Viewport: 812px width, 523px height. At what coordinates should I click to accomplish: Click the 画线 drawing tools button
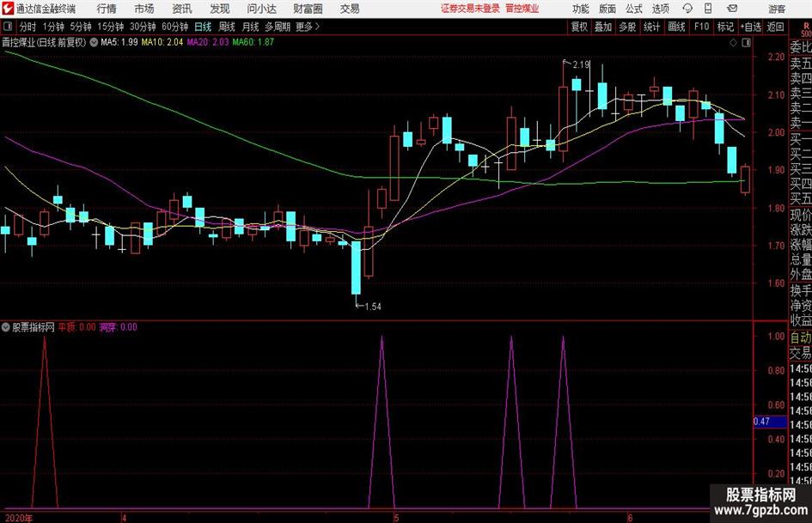(x=676, y=27)
